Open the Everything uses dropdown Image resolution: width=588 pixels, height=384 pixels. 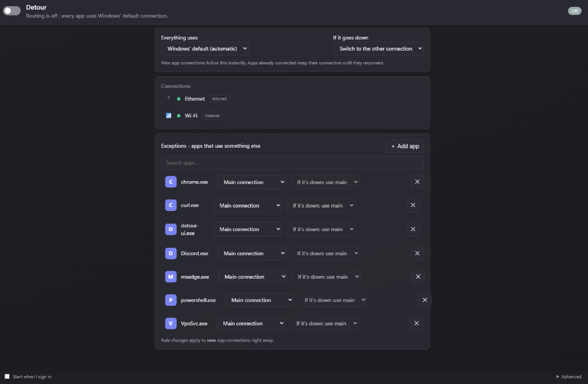point(205,49)
